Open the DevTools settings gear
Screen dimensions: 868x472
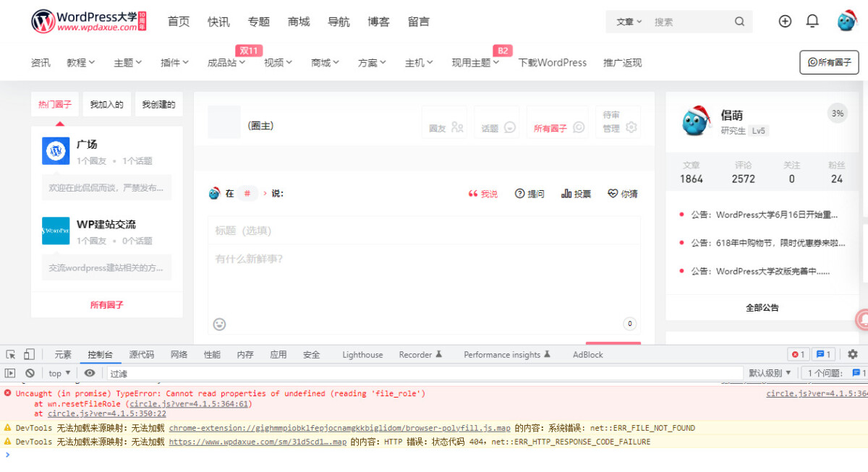click(x=854, y=354)
